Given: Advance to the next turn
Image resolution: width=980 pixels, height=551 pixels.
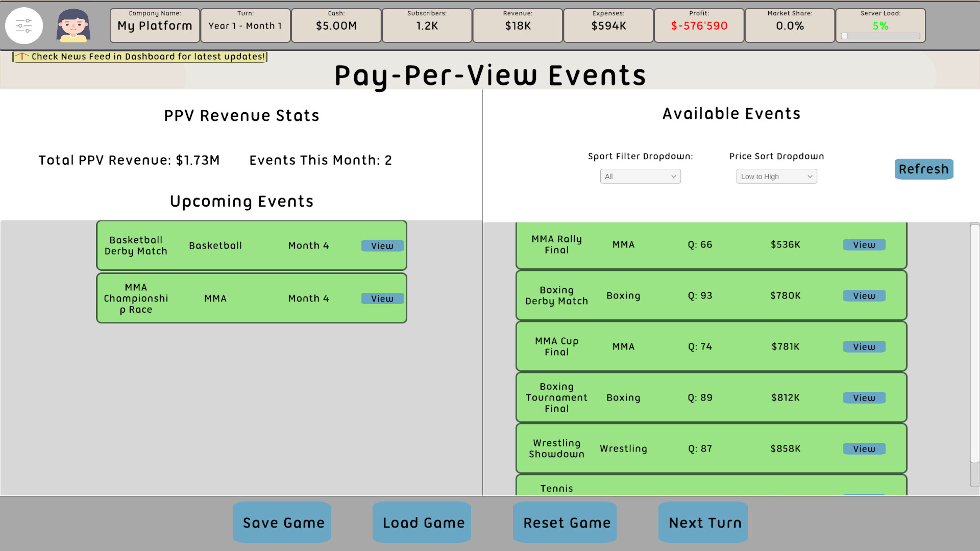Looking at the screenshot, I should (703, 522).
